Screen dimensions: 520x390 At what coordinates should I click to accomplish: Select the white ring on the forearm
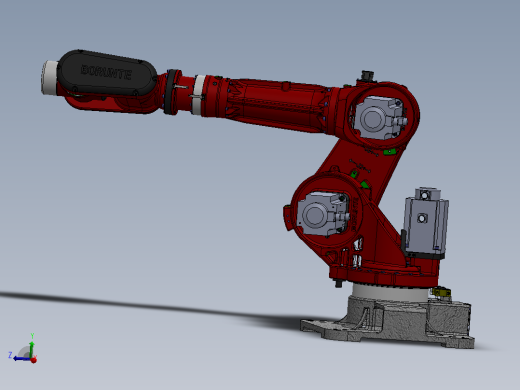tap(199, 95)
